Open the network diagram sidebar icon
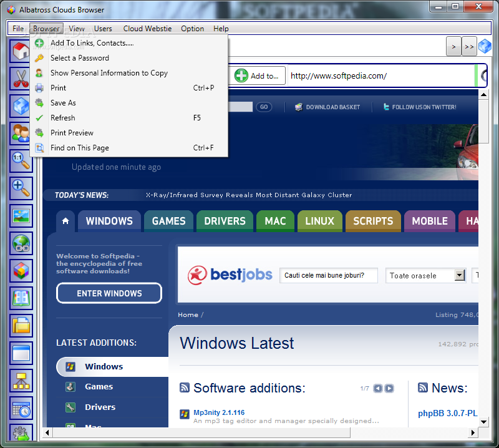 pos(21,381)
